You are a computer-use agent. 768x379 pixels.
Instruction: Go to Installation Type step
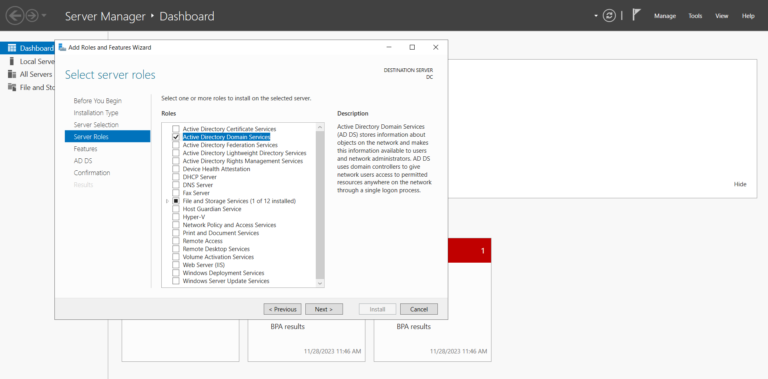pyautogui.click(x=96, y=113)
